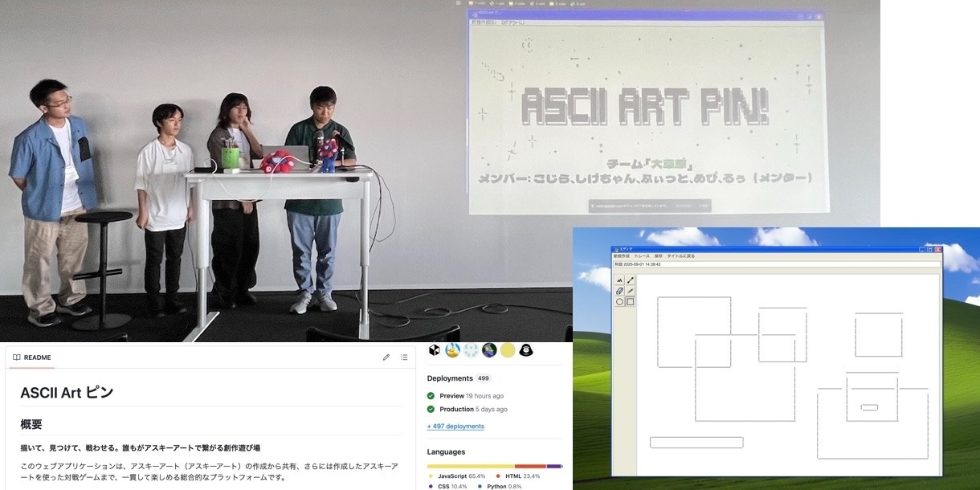Click the '概要' section heading
This screenshot has width=980, height=490.
pos(31,424)
